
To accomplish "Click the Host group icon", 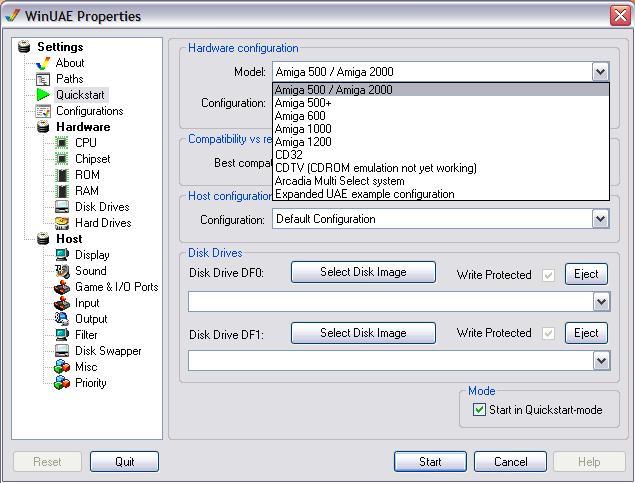I will point(43,239).
